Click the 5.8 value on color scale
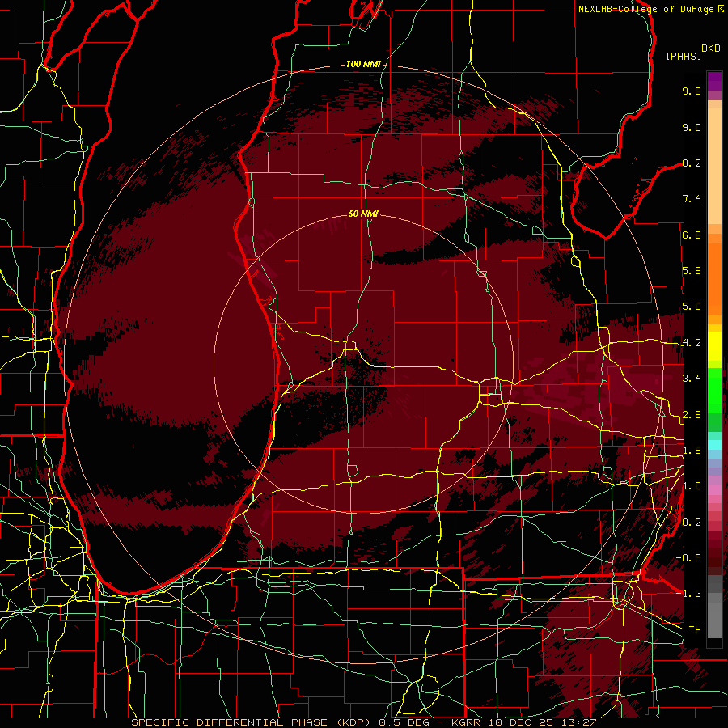The image size is (728, 728). [x=692, y=271]
